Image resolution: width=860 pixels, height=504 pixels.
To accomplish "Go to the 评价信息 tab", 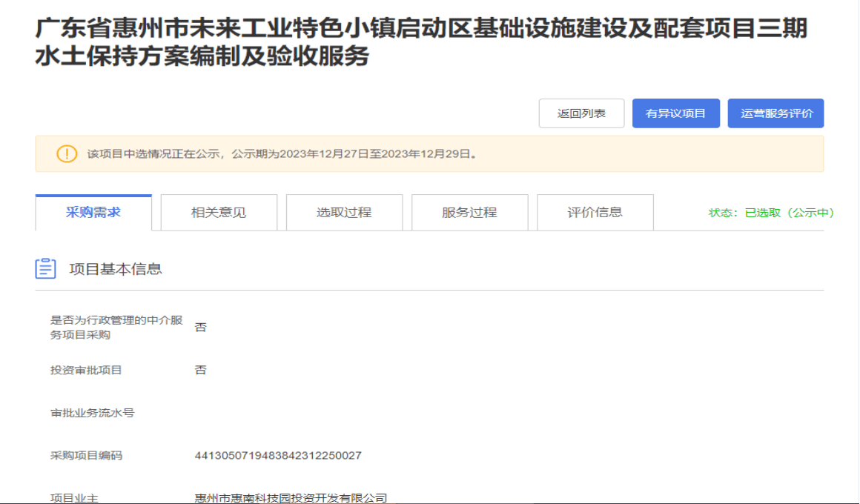I will coord(595,213).
